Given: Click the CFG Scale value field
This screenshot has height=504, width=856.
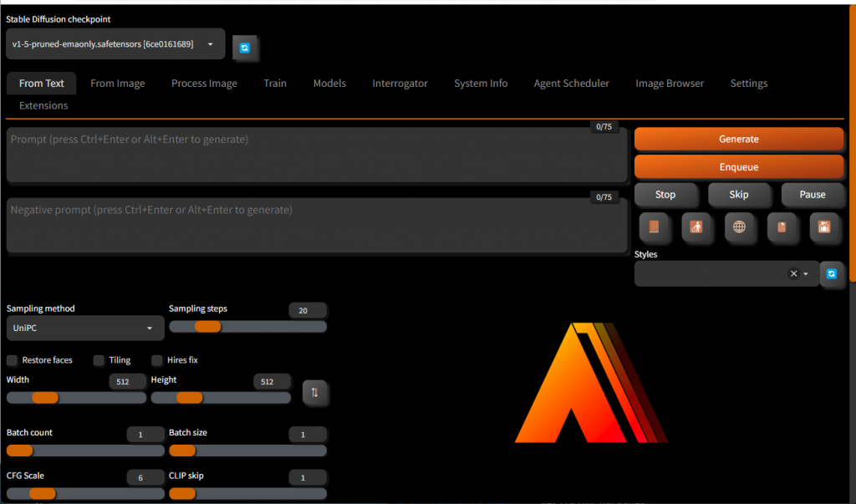Looking at the screenshot, I should 145,477.
